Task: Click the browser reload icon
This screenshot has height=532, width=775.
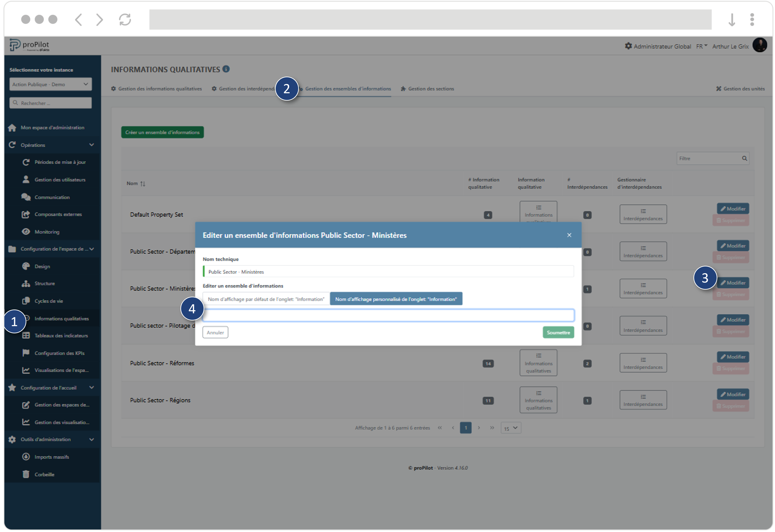Action: pos(125,19)
